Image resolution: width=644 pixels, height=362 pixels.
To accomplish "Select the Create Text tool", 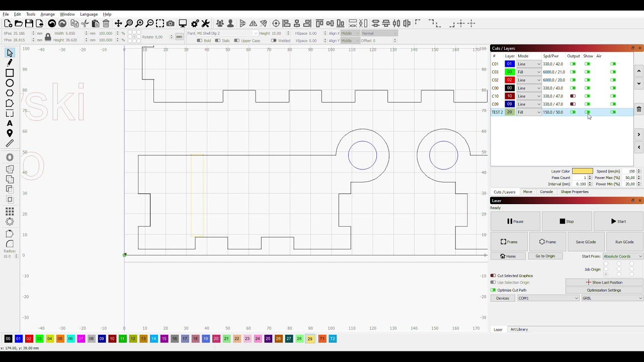I will [x=10, y=123].
